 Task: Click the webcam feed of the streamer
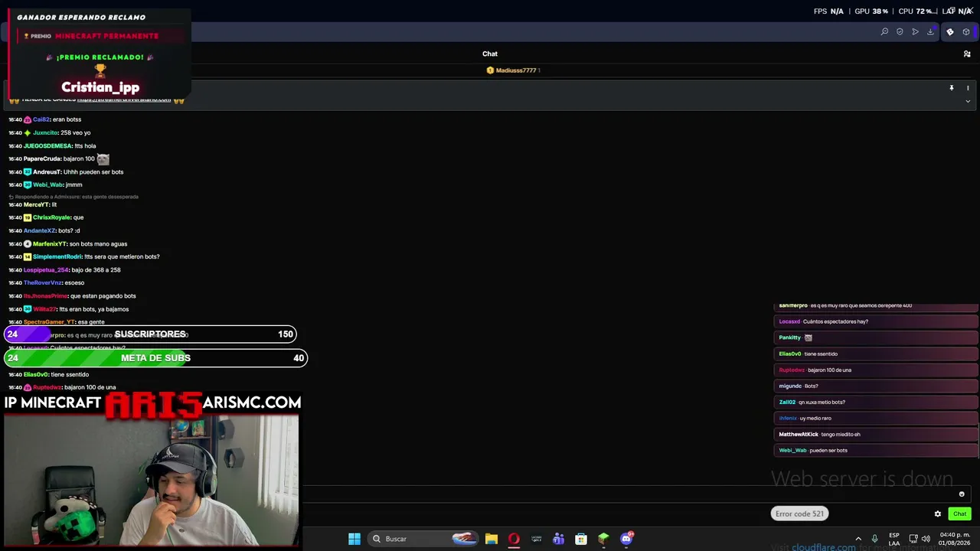151,481
